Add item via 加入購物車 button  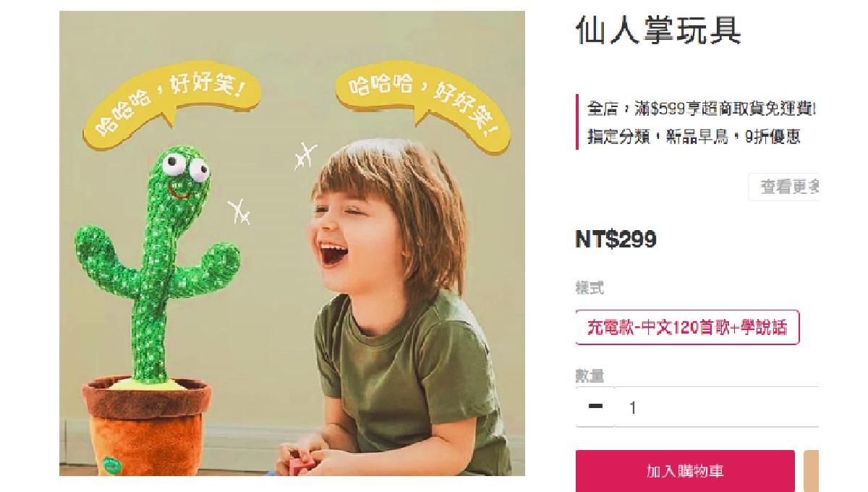[685, 472]
